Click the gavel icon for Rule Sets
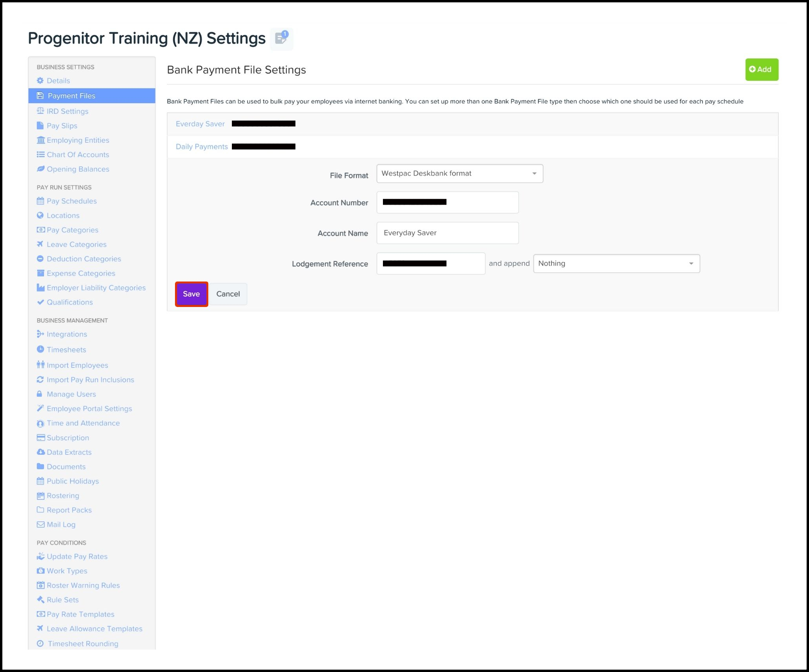Image resolution: width=809 pixels, height=672 pixels. [x=40, y=599]
